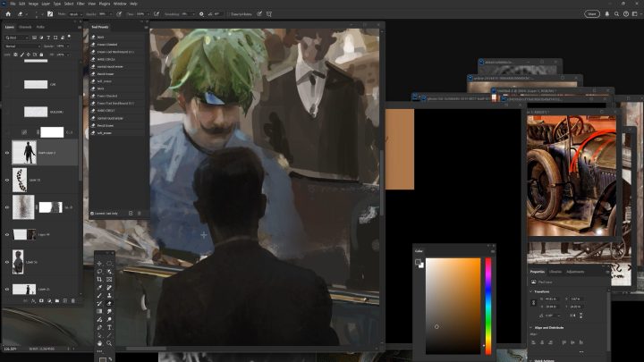Select the Gradient tool in toolbox

(99, 311)
